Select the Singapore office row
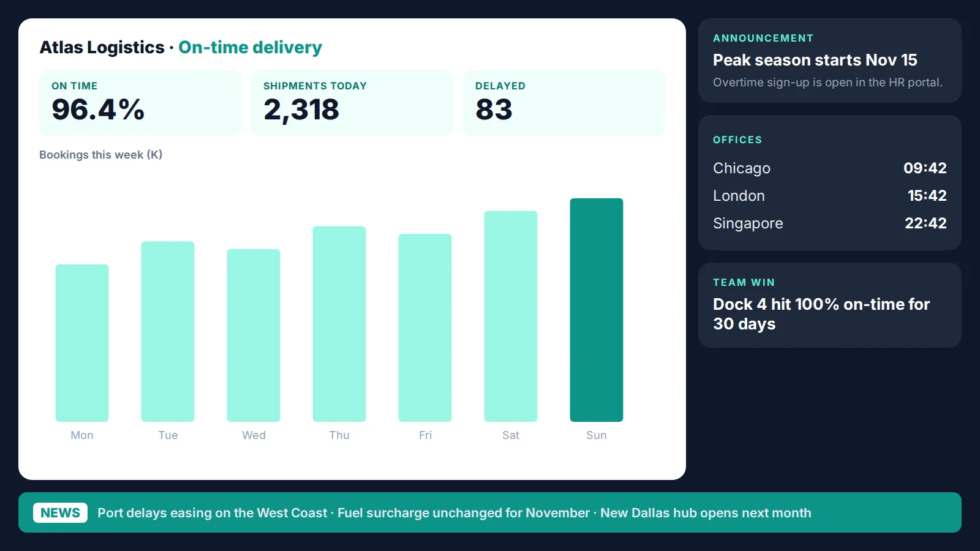Image resolution: width=980 pixels, height=551 pixels. click(x=830, y=223)
